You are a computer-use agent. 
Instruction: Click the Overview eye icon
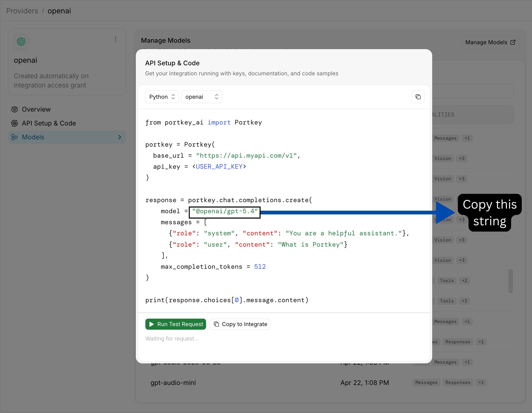point(14,110)
